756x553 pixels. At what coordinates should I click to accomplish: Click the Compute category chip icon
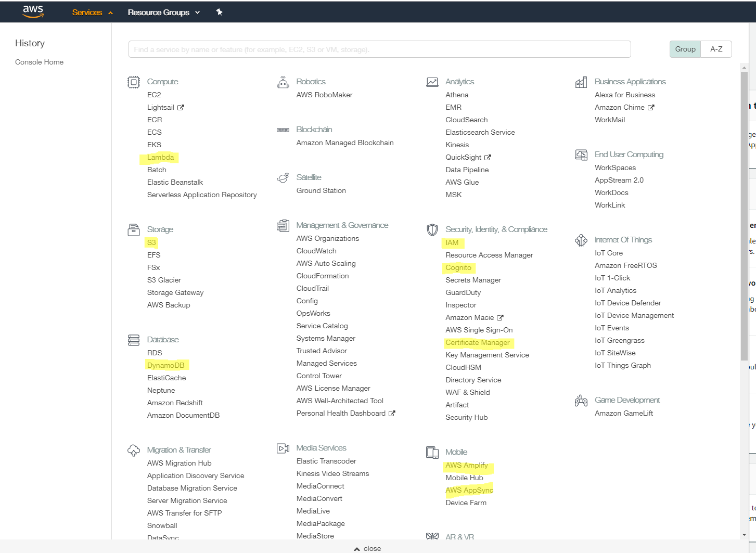(134, 82)
